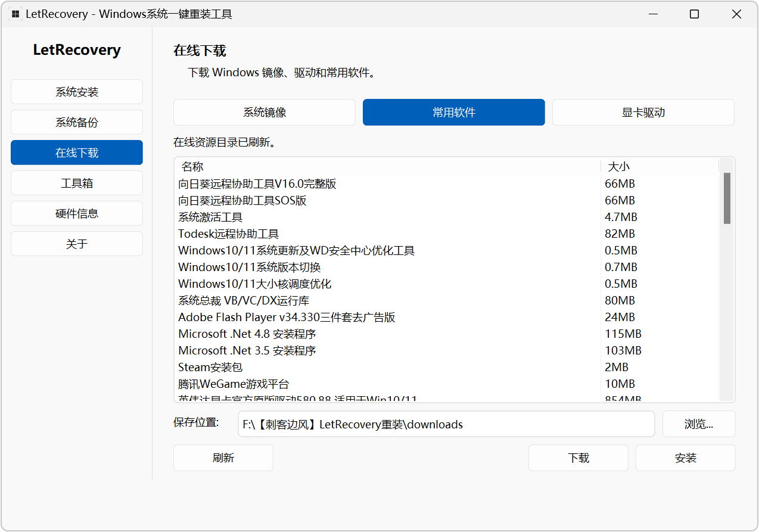Click the 刷新 button
This screenshot has width=759, height=532.
pos(223,458)
